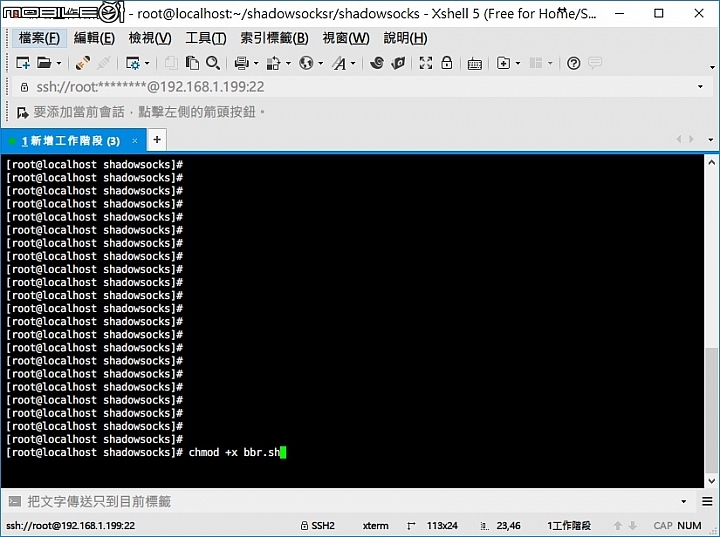Open the 檢視(V) menu

point(150,38)
